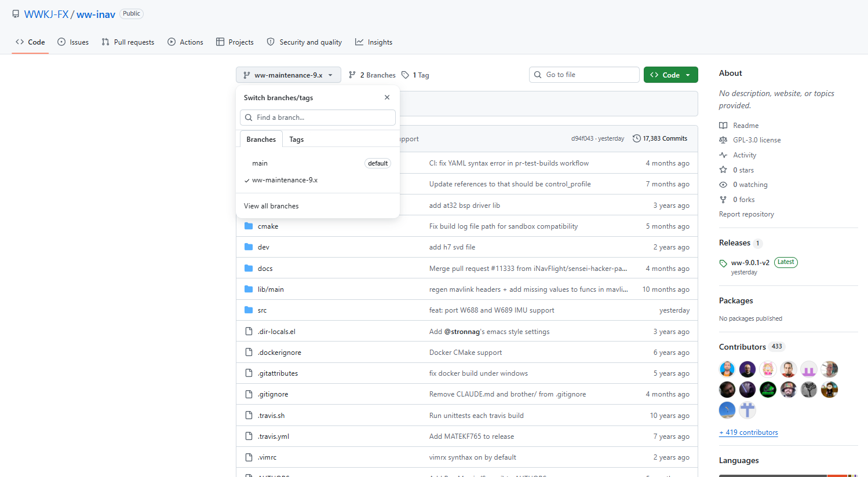View the 0 forks link
Viewport: 868px width, 477px height.
tap(744, 200)
